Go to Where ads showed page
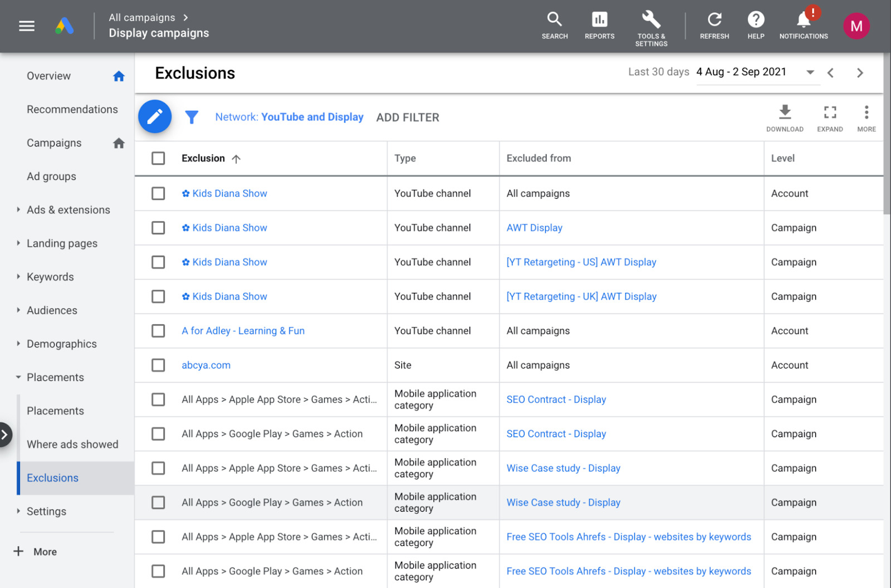 click(x=72, y=444)
